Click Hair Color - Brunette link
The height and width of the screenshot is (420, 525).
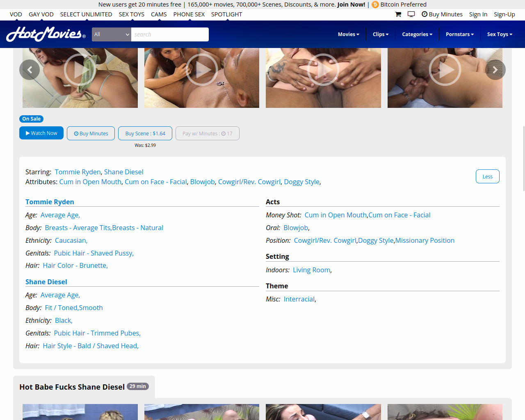[x=75, y=265]
